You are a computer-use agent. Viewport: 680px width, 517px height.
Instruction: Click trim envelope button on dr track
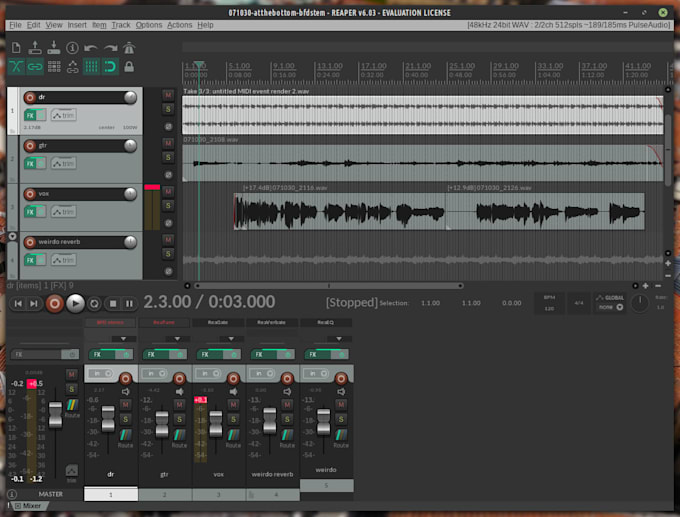(63, 116)
